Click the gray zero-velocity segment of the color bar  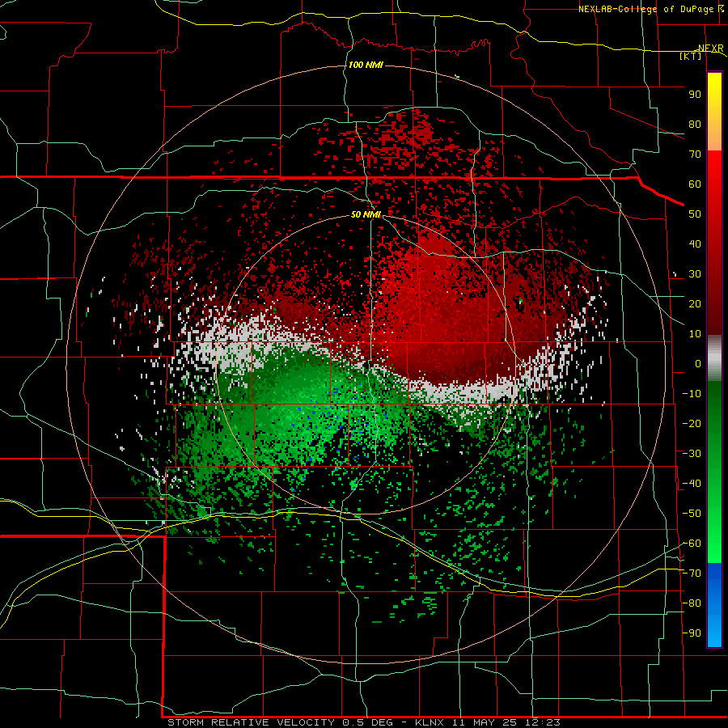[x=714, y=358]
